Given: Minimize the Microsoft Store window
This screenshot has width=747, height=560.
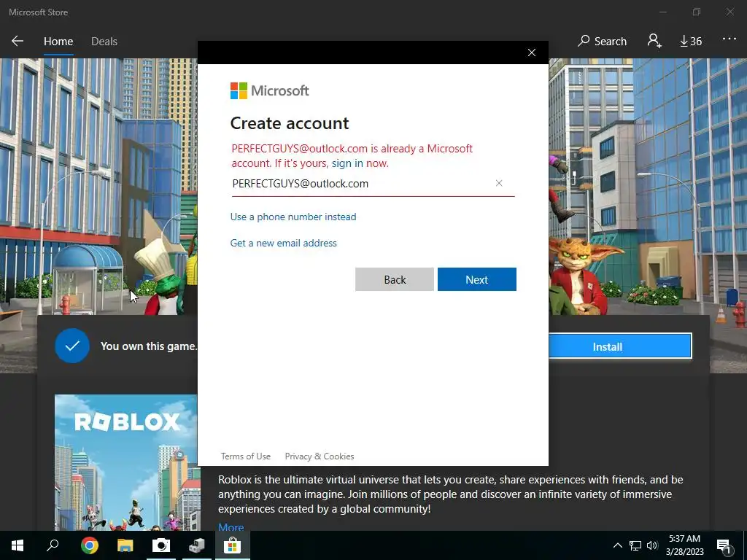Looking at the screenshot, I should [662, 12].
